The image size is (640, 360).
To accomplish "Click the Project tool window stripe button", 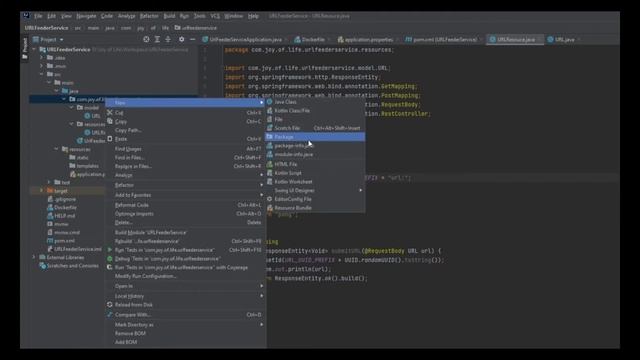I will pos(25,48).
